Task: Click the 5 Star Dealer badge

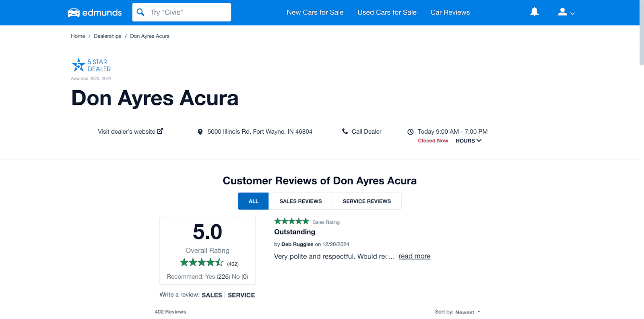Action: click(91, 65)
